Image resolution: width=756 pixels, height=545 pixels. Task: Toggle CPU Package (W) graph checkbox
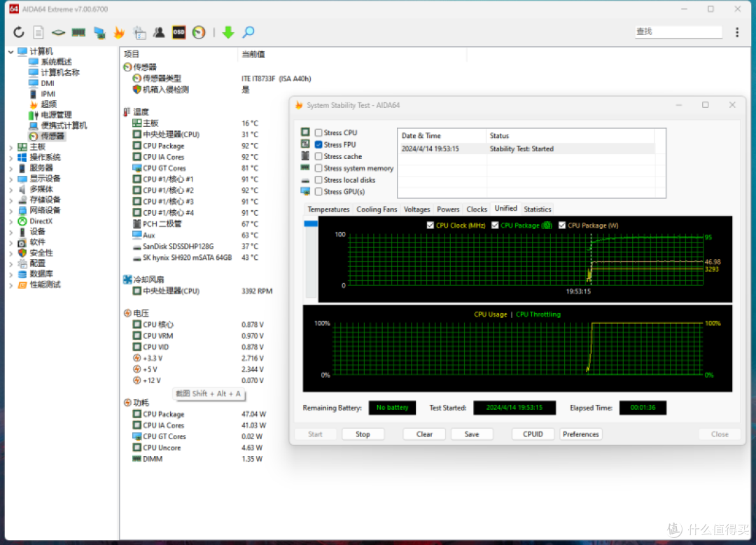coord(561,226)
